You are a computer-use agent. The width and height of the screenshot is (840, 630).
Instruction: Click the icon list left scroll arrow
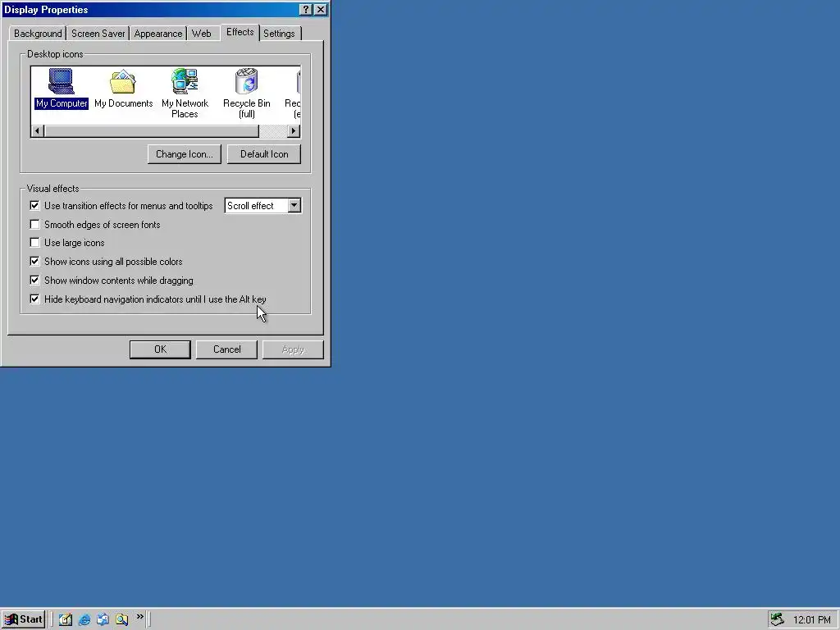point(37,130)
